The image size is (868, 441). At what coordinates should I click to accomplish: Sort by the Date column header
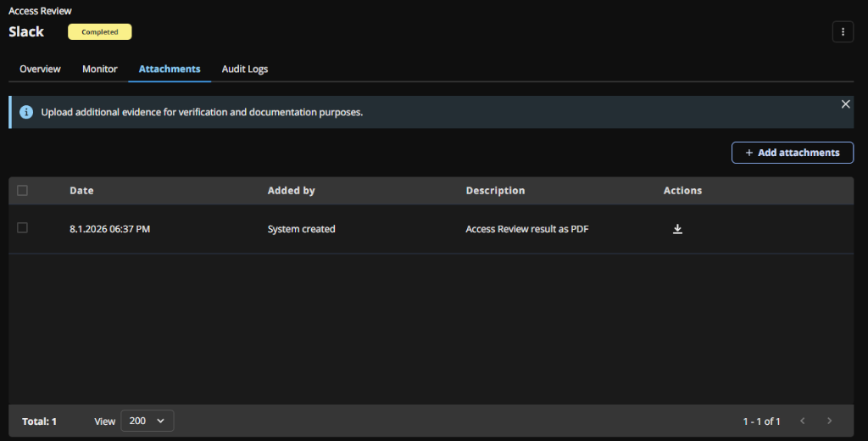(81, 191)
